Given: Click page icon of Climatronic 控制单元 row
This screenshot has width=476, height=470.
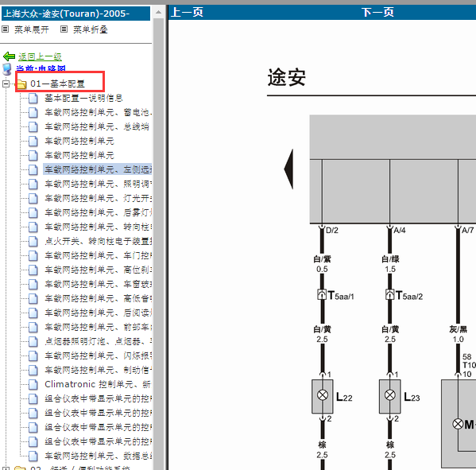Looking at the screenshot, I should (33, 385).
